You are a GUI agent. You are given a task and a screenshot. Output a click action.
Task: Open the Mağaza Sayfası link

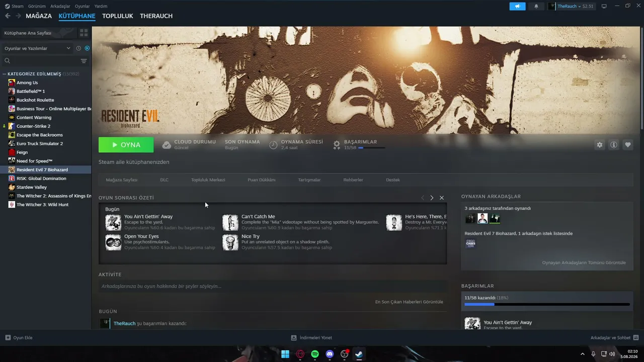click(x=122, y=179)
